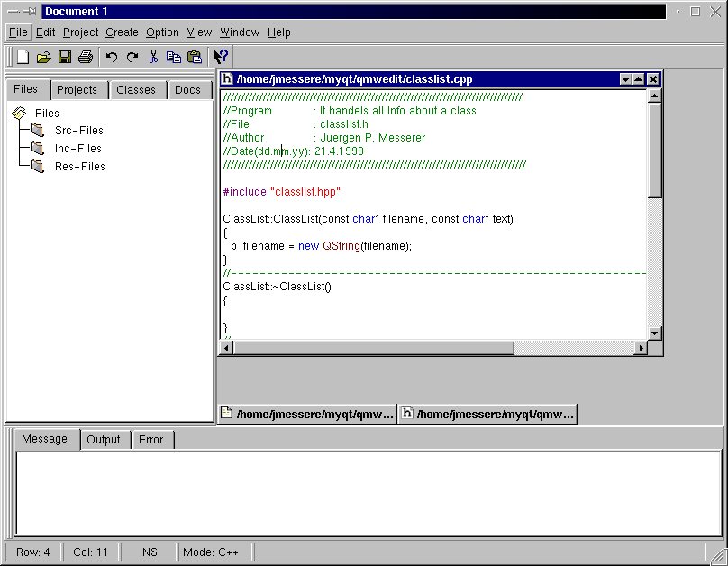Image resolution: width=728 pixels, height=566 pixels.
Task: Cut selection with the scissors icon
Action: point(153,57)
